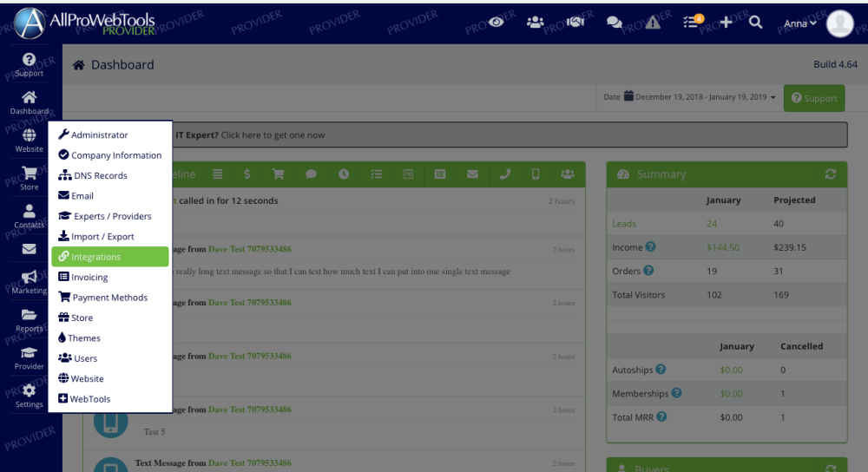868x472 pixels.
Task: Click the warning triangle icon in header
Action: (653, 23)
